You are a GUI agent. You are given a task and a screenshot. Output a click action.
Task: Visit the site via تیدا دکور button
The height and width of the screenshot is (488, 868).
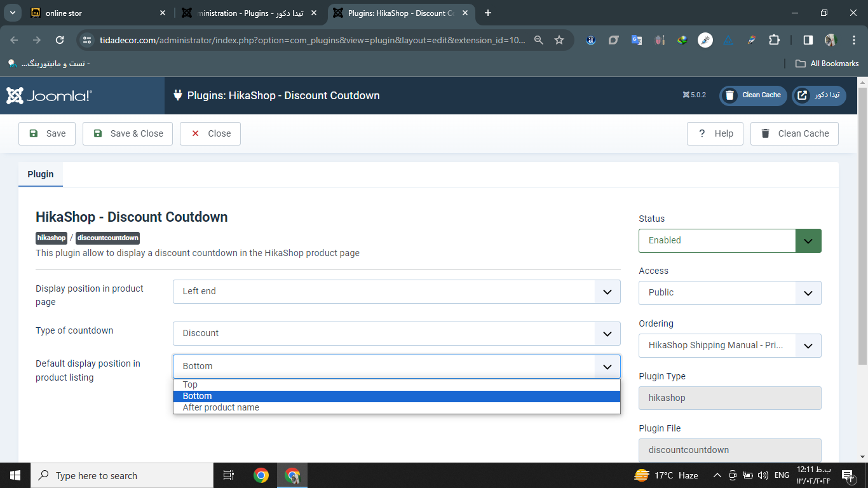click(819, 95)
